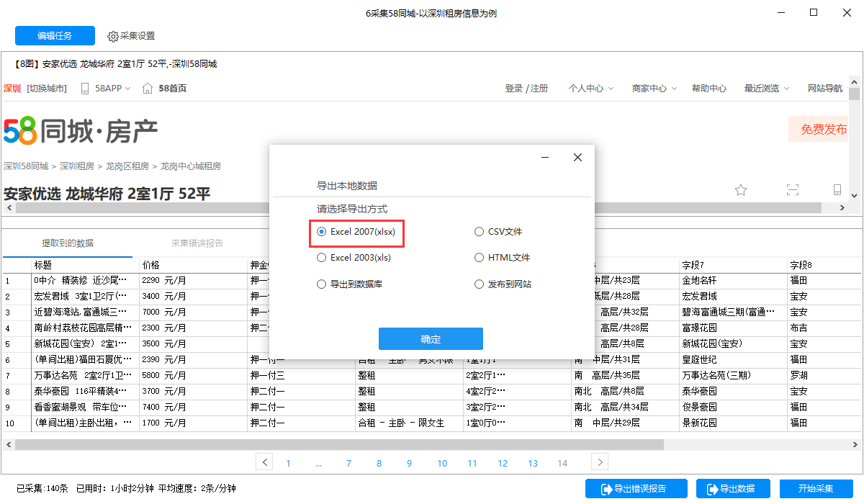
Task: Click cell 皇庭世纪 in row 6
Action: tap(733, 359)
